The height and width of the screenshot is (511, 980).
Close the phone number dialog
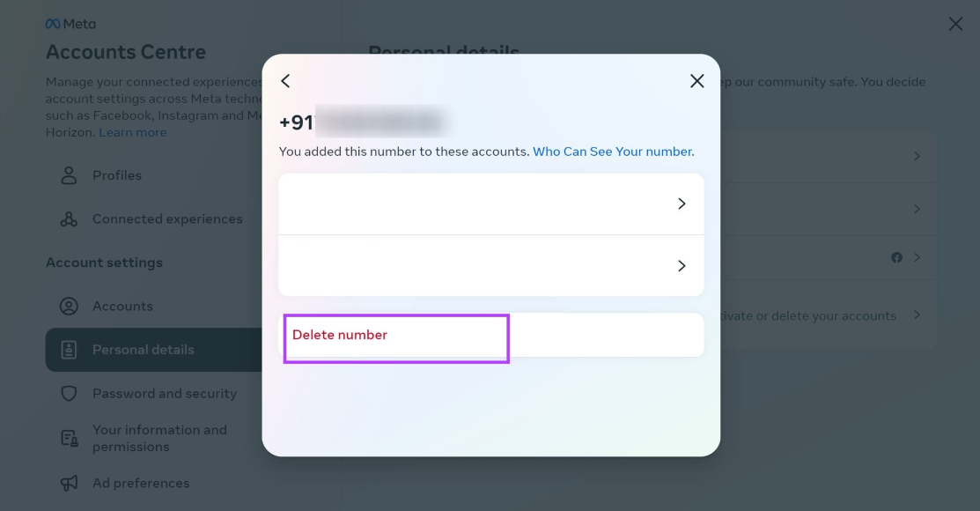click(x=696, y=81)
